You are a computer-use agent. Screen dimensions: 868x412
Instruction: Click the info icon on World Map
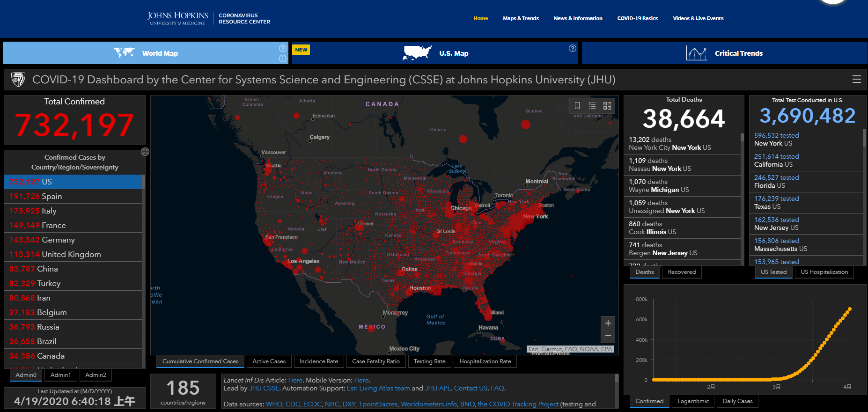coord(283,59)
